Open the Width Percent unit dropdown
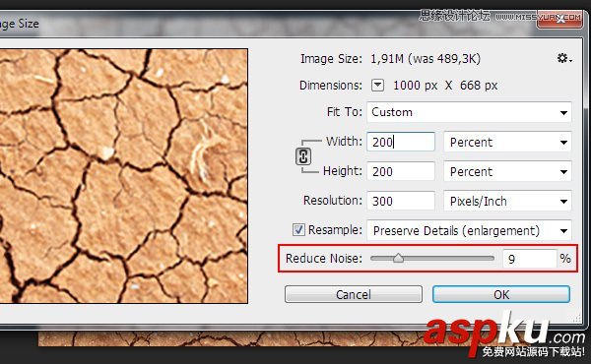The height and width of the screenshot is (364, 591). point(507,142)
